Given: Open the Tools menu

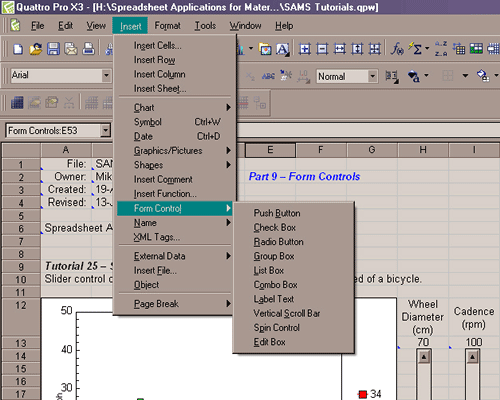Looking at the screenshot, I should (x=205, y=25).
